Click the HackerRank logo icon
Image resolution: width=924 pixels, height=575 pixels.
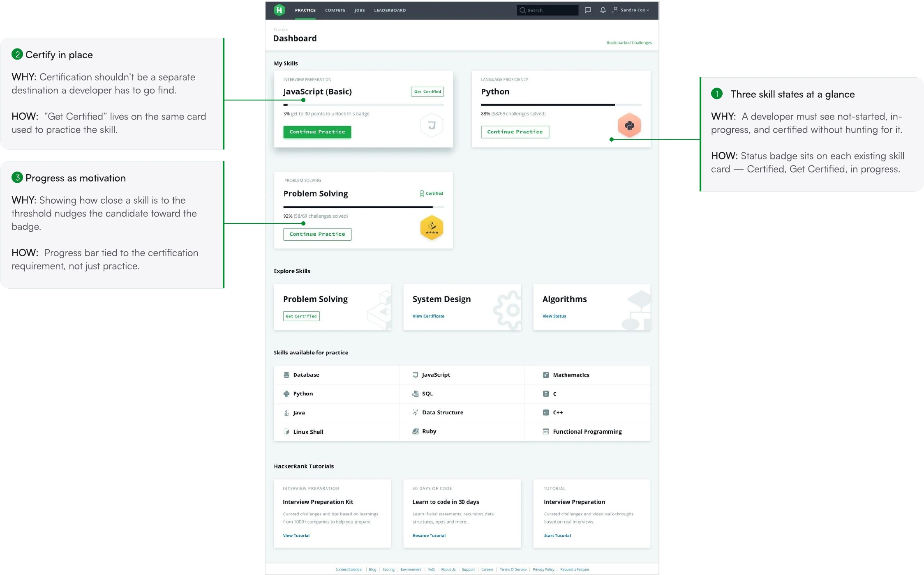pyautogui.click(x=280, y=10)
